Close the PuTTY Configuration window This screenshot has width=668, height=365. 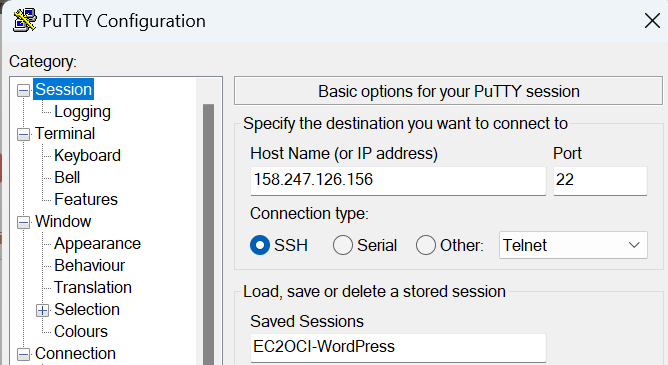point(652,20)
